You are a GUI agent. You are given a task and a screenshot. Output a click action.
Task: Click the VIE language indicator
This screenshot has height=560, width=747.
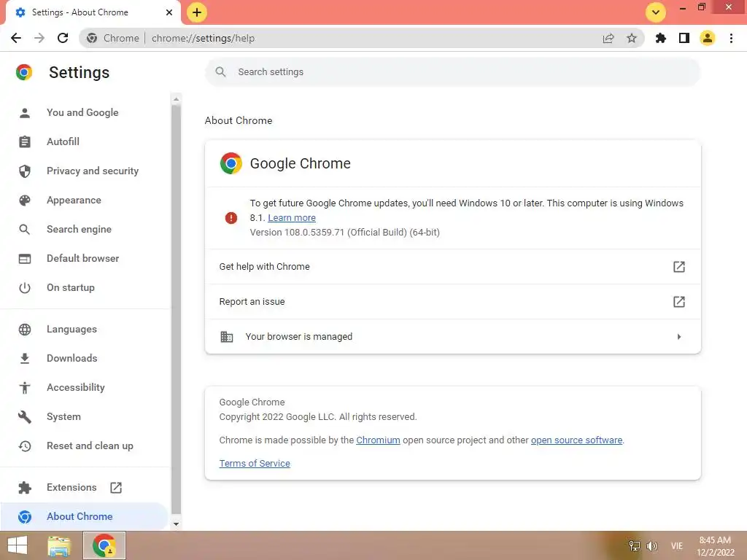pos(676,545)
